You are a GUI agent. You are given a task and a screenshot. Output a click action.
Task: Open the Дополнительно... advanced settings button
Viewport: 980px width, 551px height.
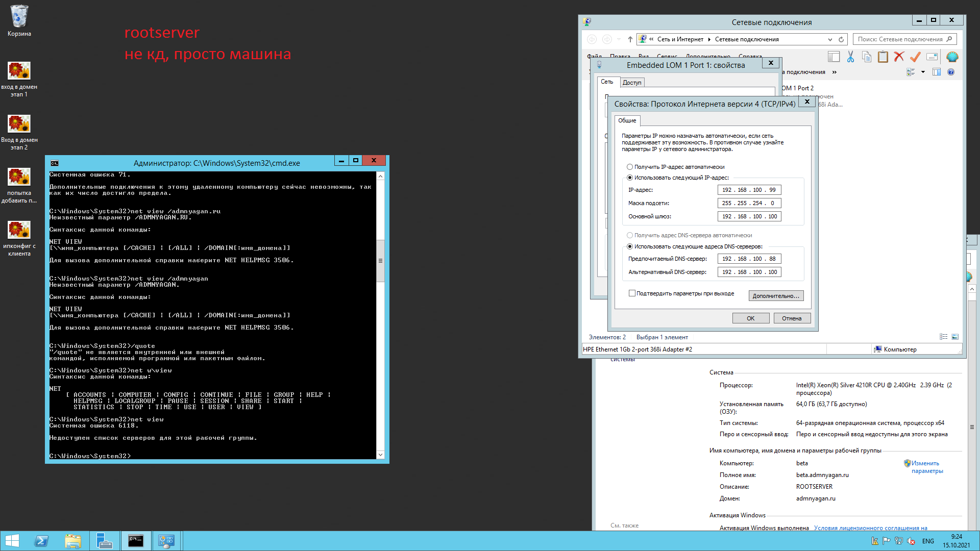[776, 296]
